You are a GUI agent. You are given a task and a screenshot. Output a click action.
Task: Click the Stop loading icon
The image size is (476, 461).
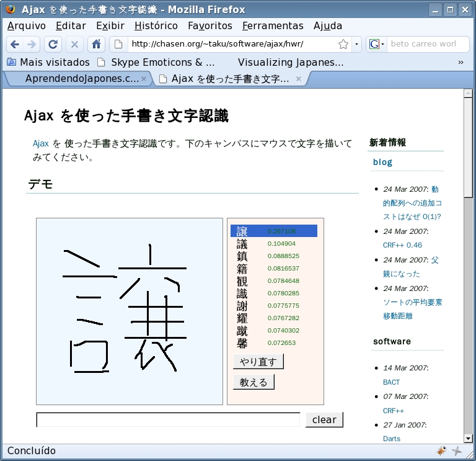pos(74,44)
